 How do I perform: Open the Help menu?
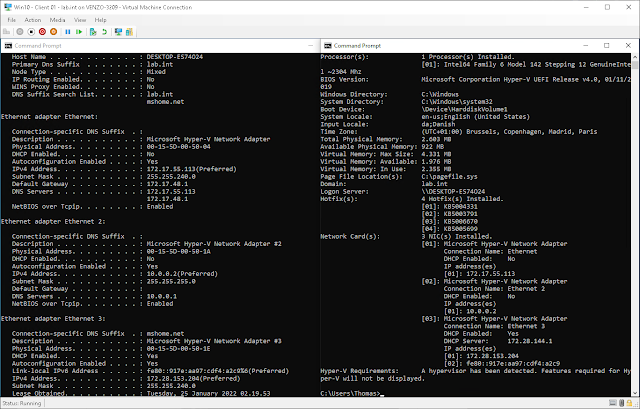(100, 20)
